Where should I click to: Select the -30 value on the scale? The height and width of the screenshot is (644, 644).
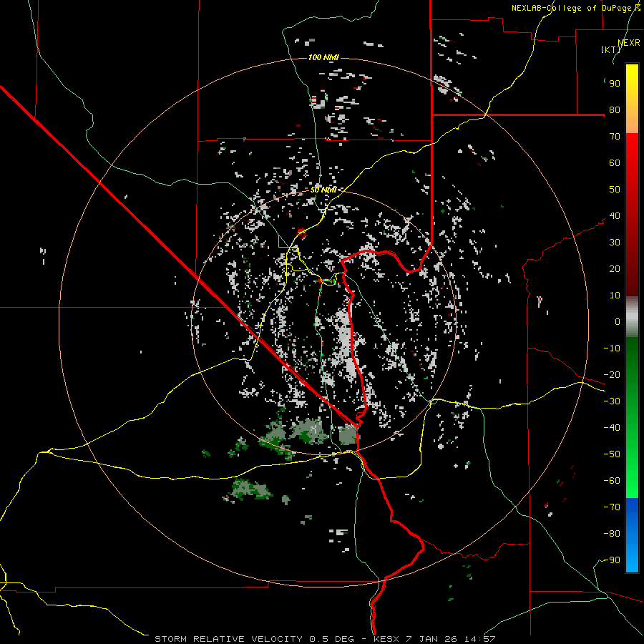612,401
